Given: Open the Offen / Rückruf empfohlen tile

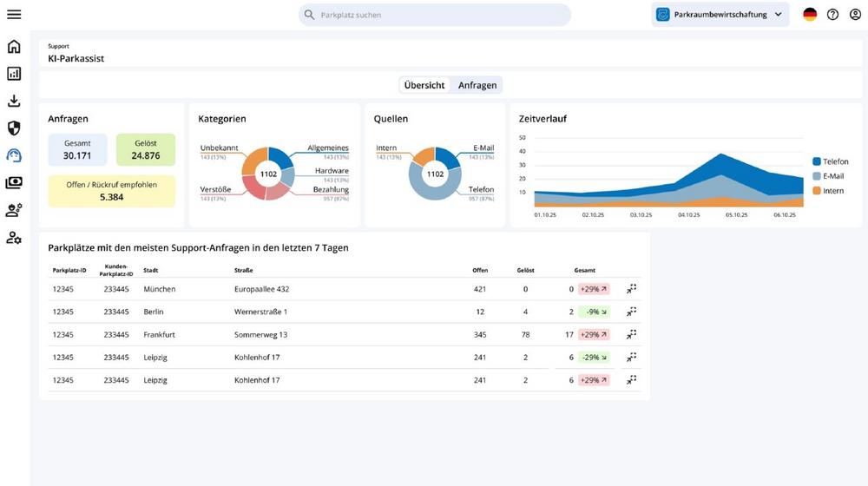Looking at the screenshot, I should [111, 191].
